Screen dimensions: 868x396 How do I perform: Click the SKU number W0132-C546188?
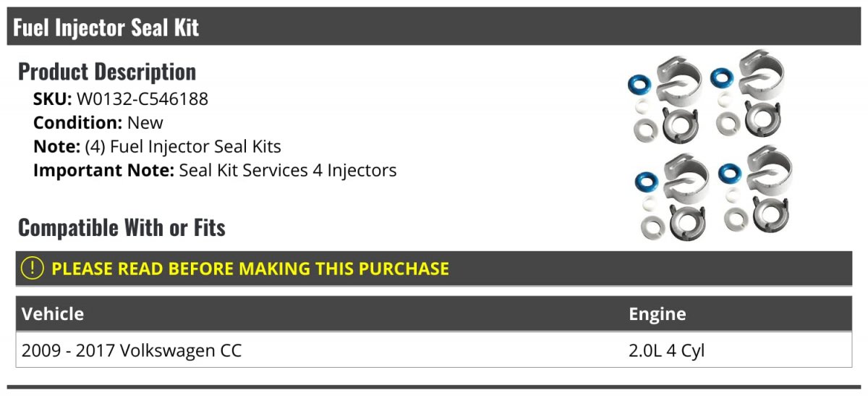pos(142,99)
